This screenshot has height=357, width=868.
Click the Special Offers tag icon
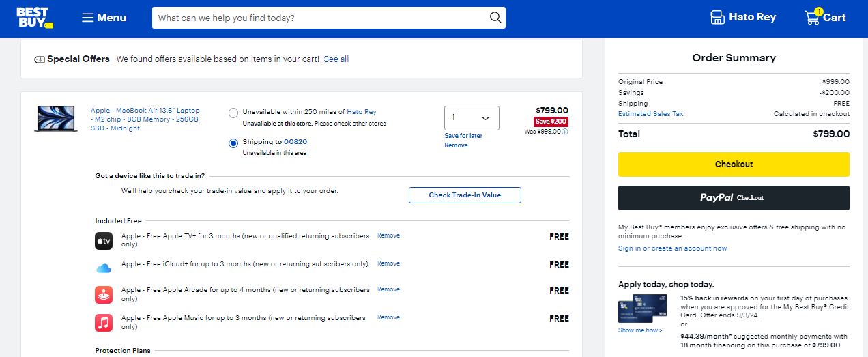pyautogui.click(x=40, y=59)
